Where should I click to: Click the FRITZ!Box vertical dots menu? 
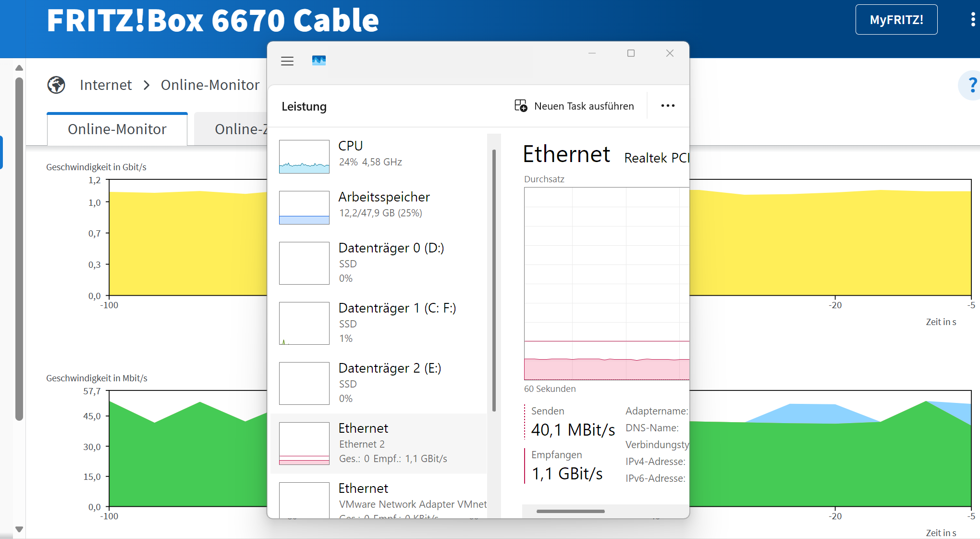[973, 20]
